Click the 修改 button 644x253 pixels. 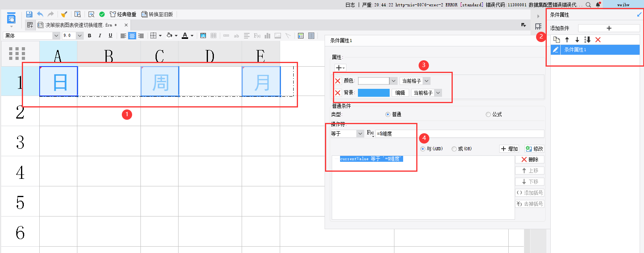pos(534,149)
